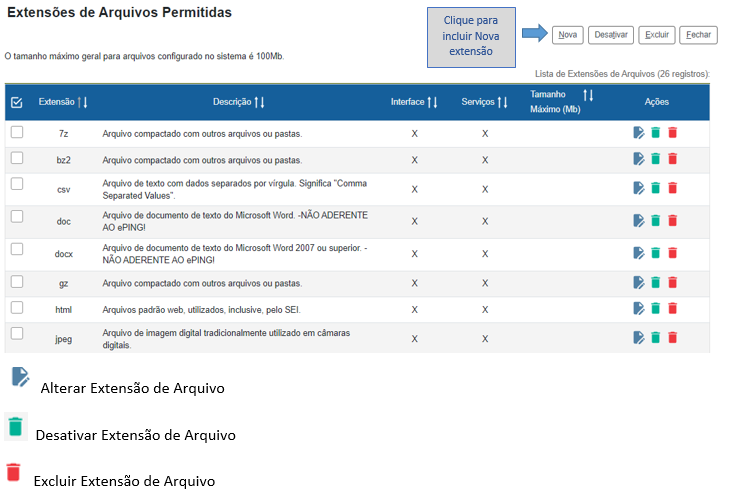Deactivate the bz2 extension
This screenshot has height=495, width=737.
[656, 159]
